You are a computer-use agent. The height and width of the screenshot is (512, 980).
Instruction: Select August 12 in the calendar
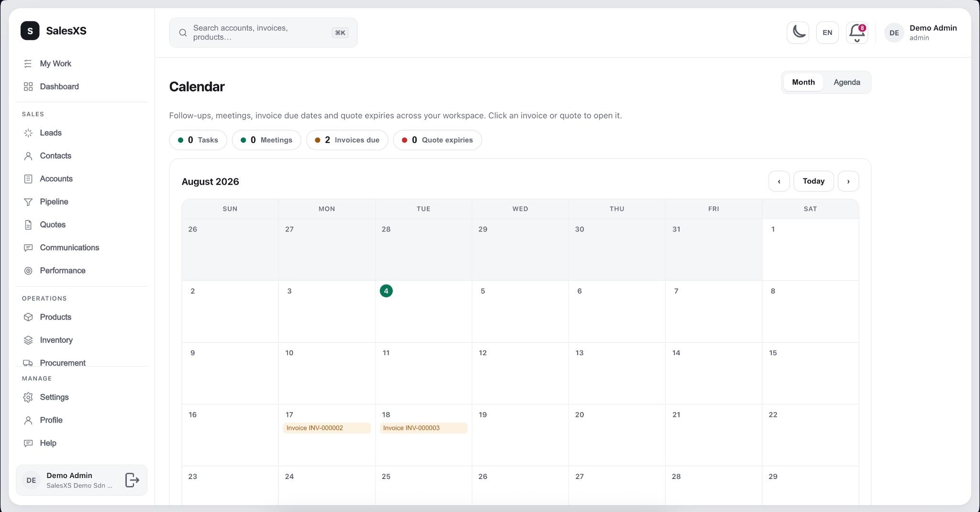tap(520, 373)
